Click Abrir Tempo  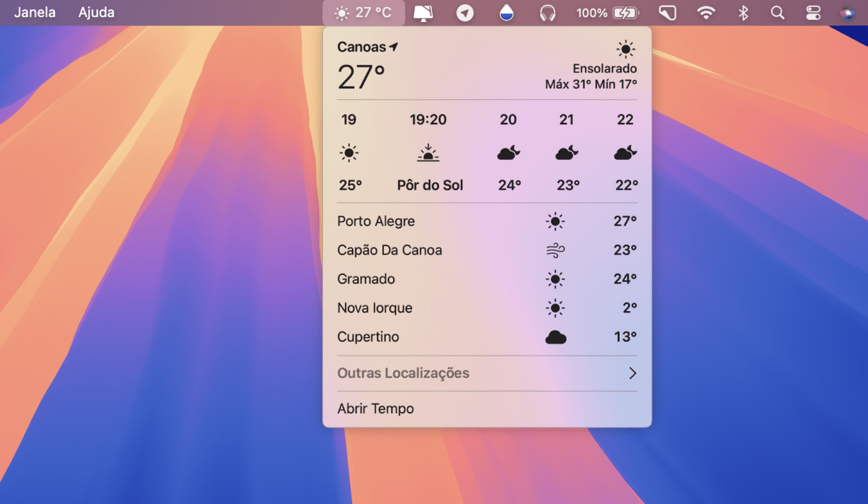click(x=375, y=408)
